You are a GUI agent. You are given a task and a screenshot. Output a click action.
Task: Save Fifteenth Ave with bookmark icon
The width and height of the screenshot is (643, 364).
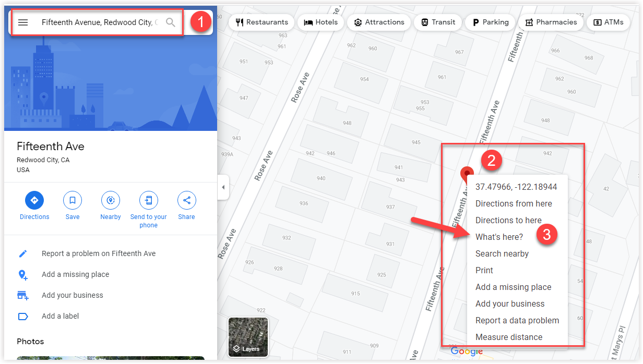coord(73,200)
